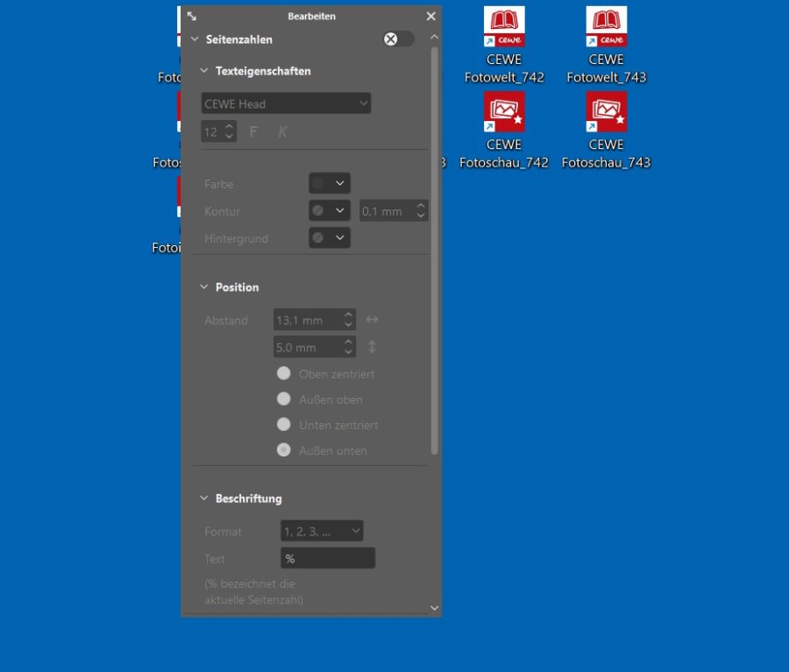Collapse the Texteigenschaften section

[203, 70]
